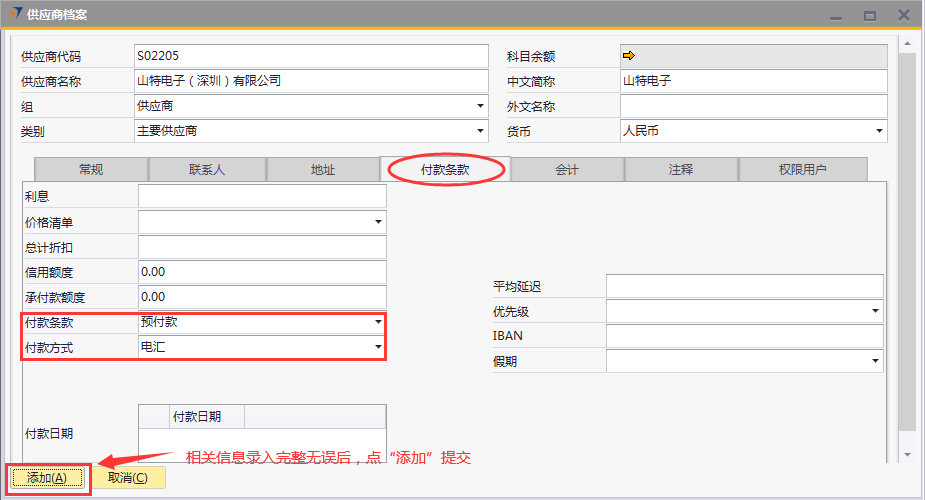The width and height of the screenshot is (925, 500).
Task: Click the 供应商代码 input field
Action: click(310, 56)
